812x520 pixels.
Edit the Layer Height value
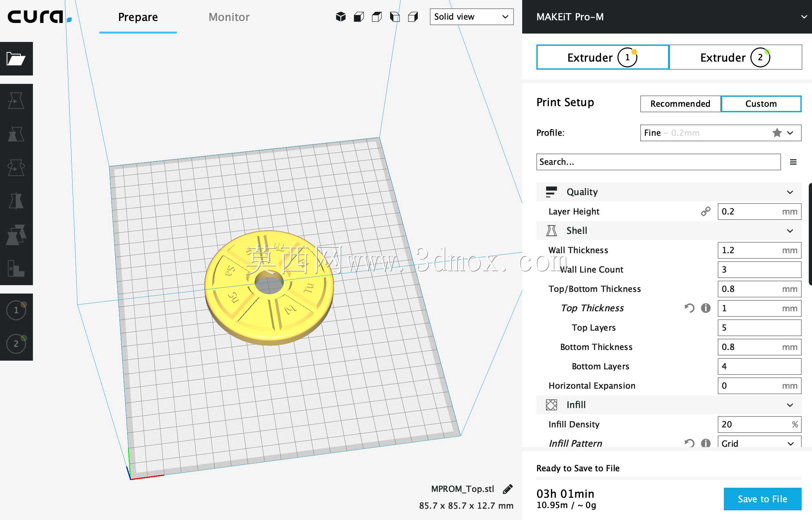pos(759,211)
